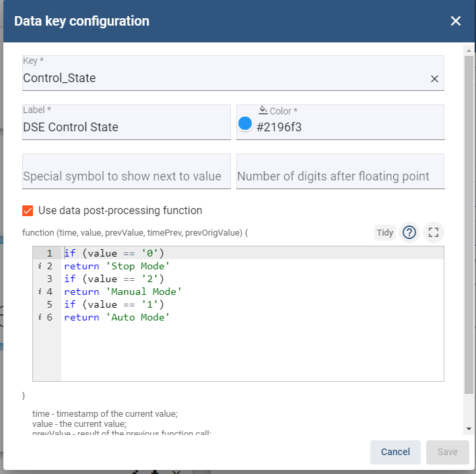Click the info marker on code line 6
This screenshot has width=476, height=474.
coord(40,317)
